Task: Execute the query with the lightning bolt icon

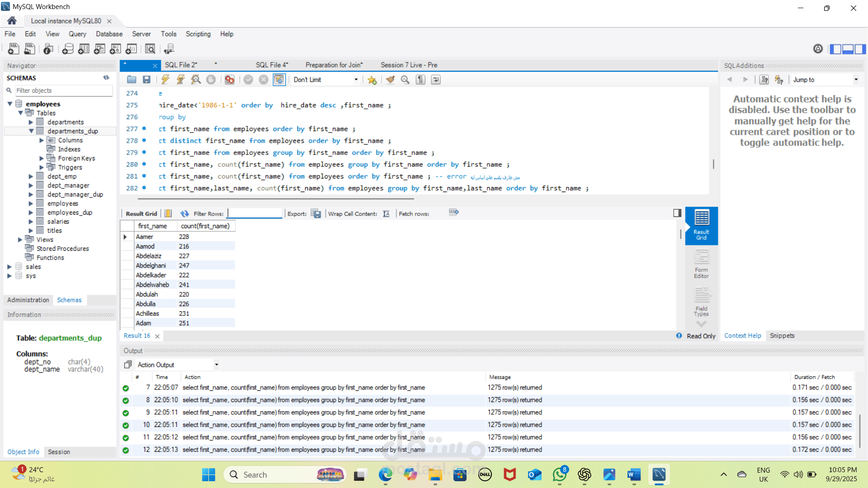Action: [165, 80]
